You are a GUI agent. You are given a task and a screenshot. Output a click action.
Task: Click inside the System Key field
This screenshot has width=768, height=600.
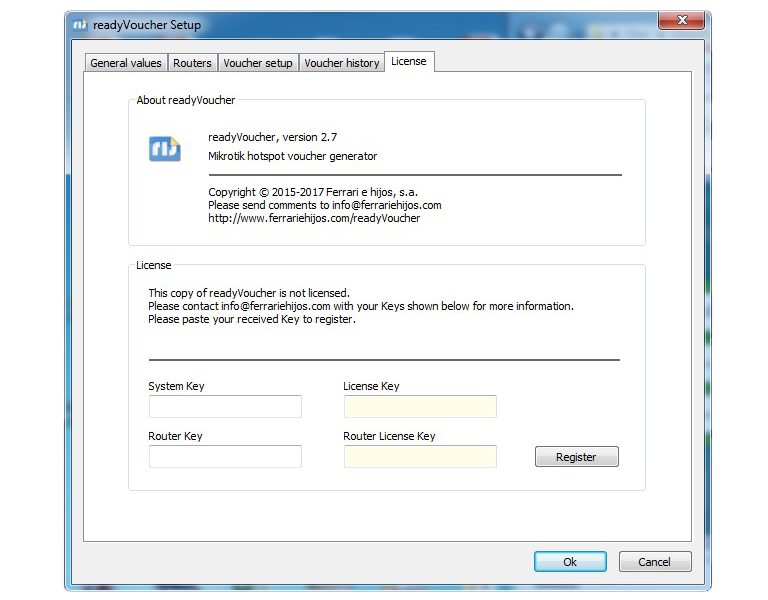pyautogui.click(x=225, y=406)
